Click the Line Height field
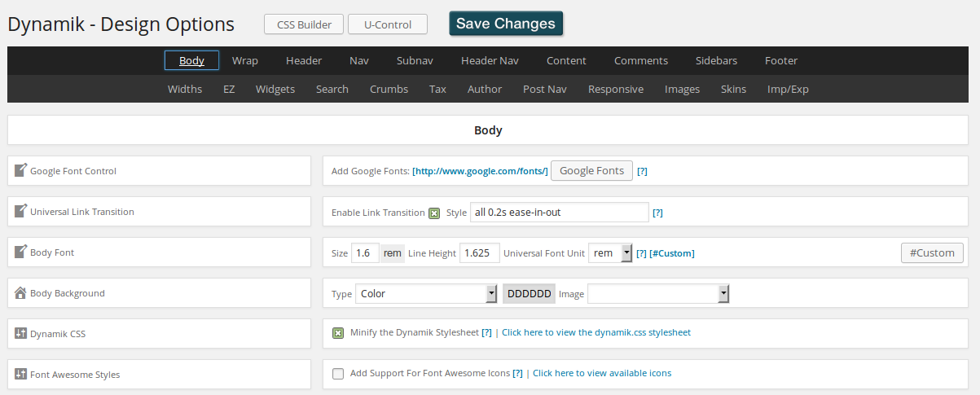This screenshot has height=395, width=980. [x=480, y=252]
